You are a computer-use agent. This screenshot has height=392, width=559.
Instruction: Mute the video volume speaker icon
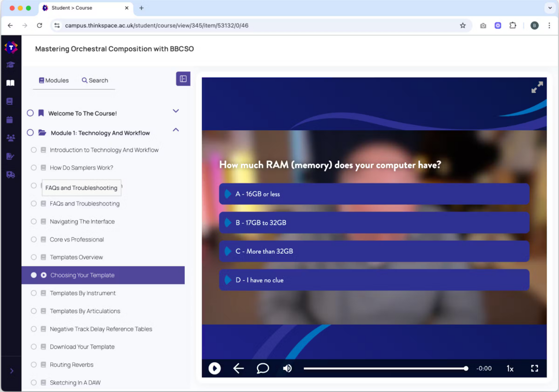point(287,368)
